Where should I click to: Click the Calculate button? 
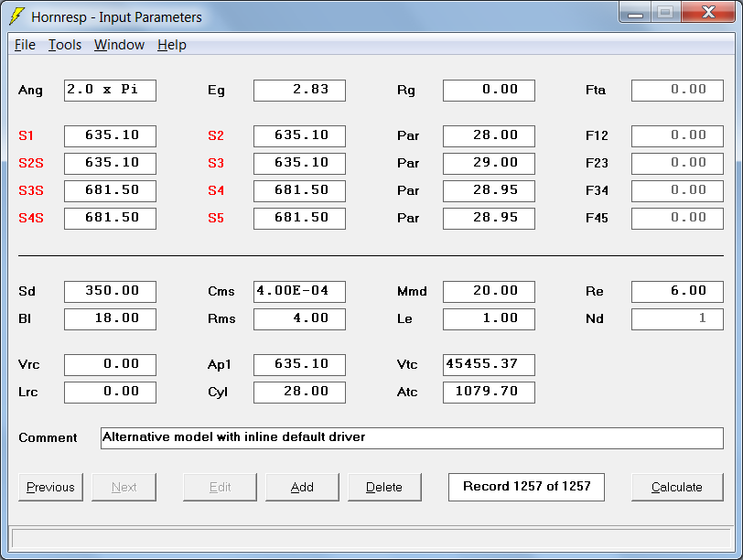677,487
